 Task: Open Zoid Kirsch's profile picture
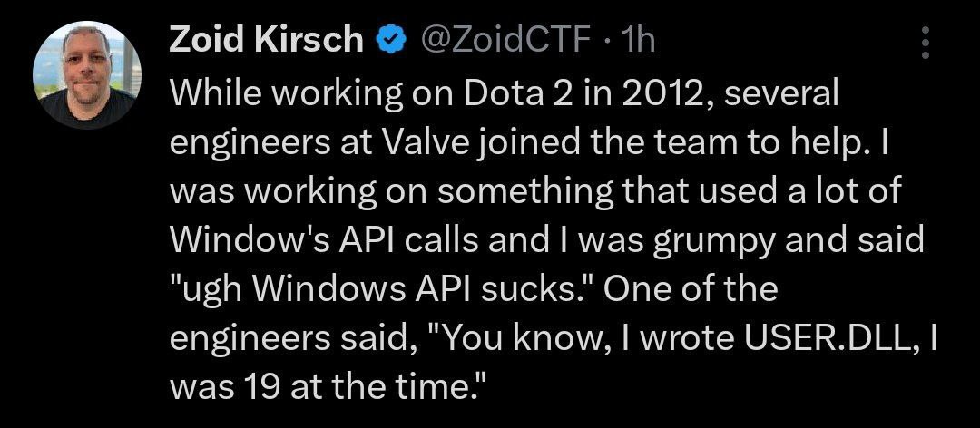[86, 76]
